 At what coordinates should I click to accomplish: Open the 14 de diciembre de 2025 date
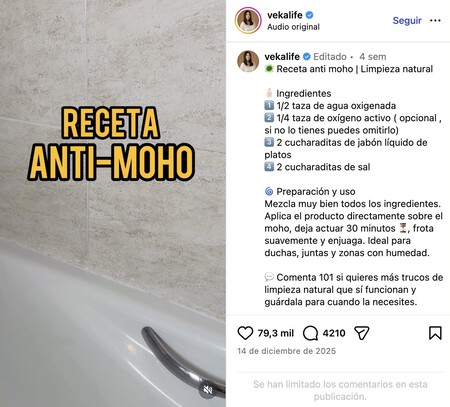pyautogui.click(x=287, y=351)
